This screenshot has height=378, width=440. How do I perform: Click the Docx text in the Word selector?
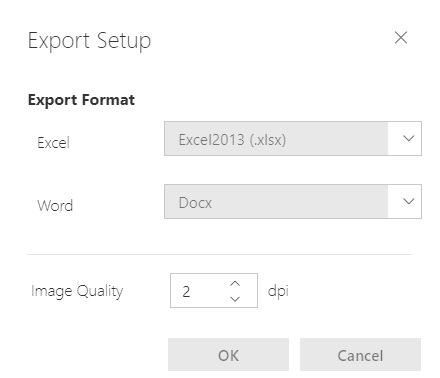pos(195,203)
